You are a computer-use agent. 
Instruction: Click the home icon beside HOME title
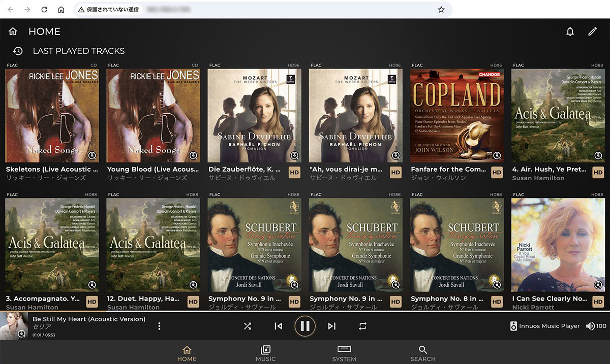tap(13, 31)
